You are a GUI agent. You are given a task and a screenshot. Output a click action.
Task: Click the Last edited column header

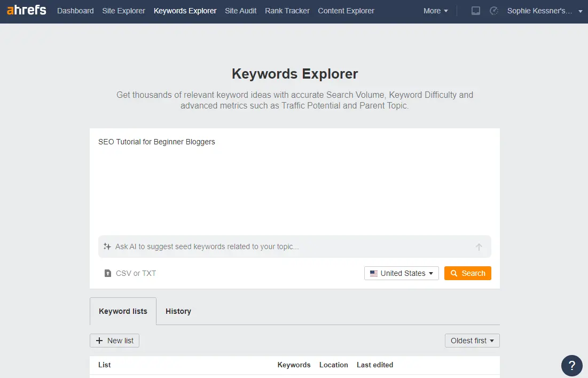pos(374,365)
